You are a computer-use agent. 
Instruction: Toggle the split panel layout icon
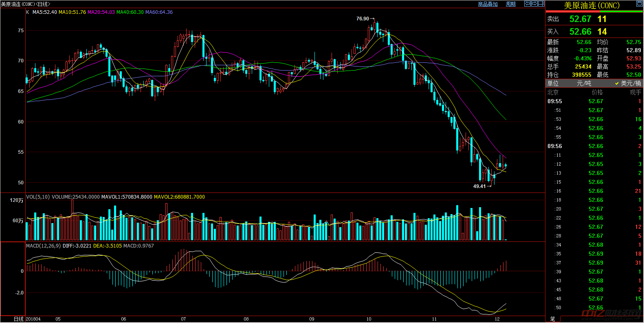click(541, 4)
